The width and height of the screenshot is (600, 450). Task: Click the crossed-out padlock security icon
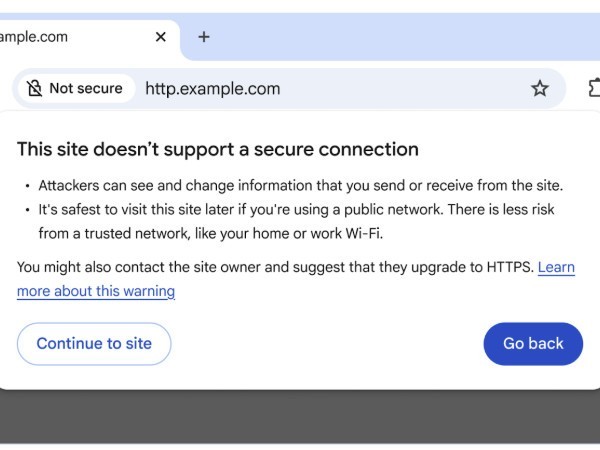pos(35,88)
